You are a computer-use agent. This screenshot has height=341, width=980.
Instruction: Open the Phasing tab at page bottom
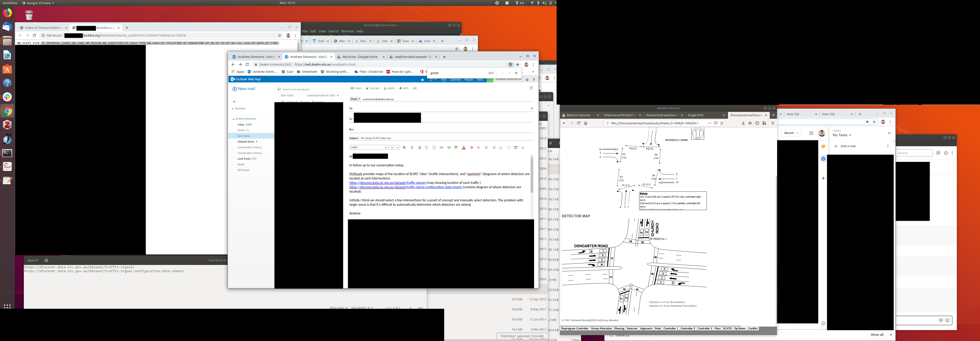click(619, 329)
